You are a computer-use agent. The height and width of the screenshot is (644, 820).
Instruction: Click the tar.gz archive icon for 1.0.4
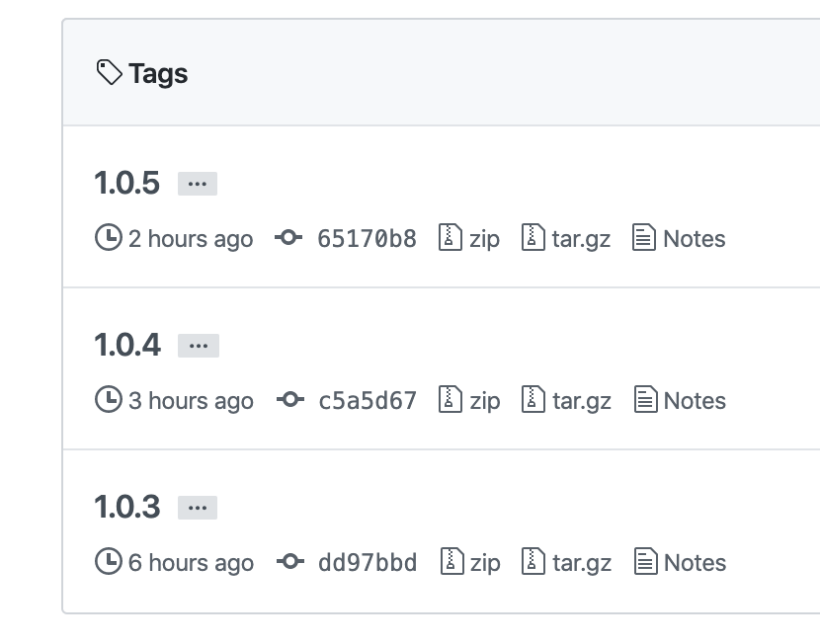pyautogui.click(x=533, y=400)
